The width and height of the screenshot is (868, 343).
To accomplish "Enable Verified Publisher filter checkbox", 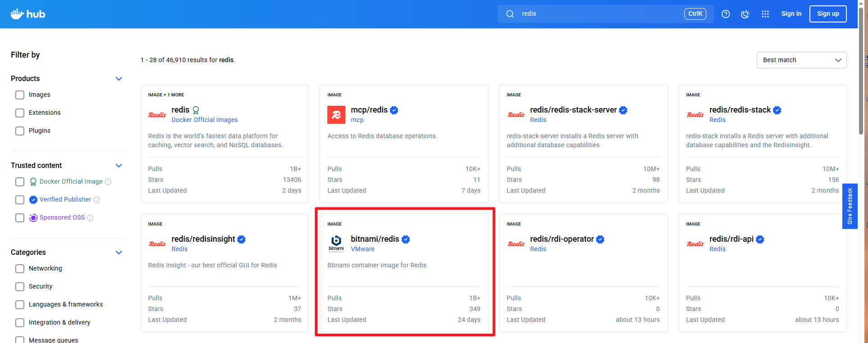I will pyautogui.click(x=20, y=200).
